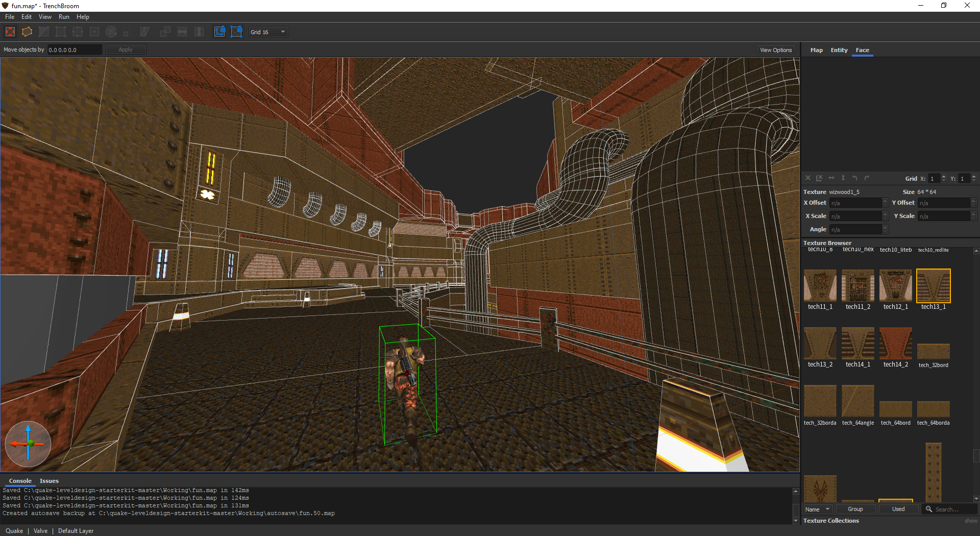Select the tech_32borda texture

click(x=820, y=401)
